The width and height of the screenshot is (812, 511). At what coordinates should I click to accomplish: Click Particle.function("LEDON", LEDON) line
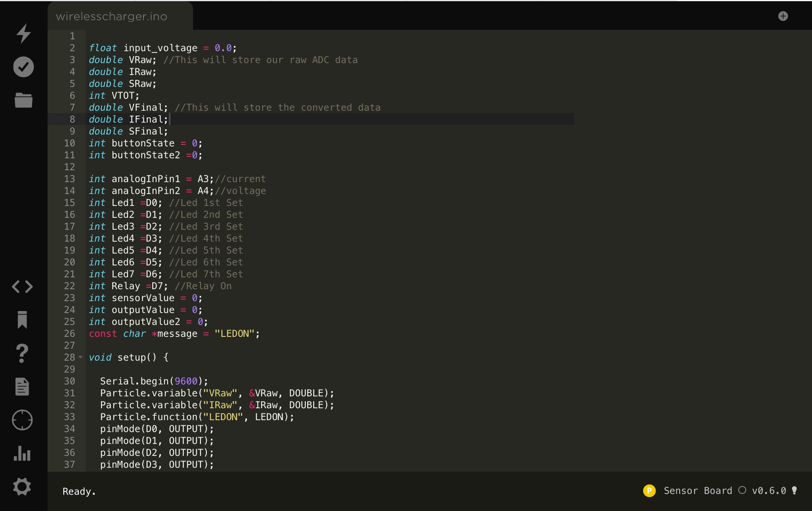coord(197,417)
